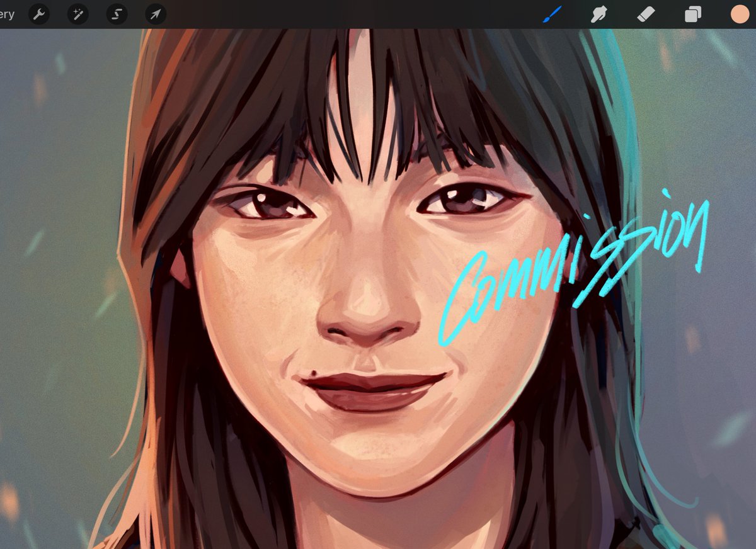Open the Adjustments magic wand menu

pos(78,14)
